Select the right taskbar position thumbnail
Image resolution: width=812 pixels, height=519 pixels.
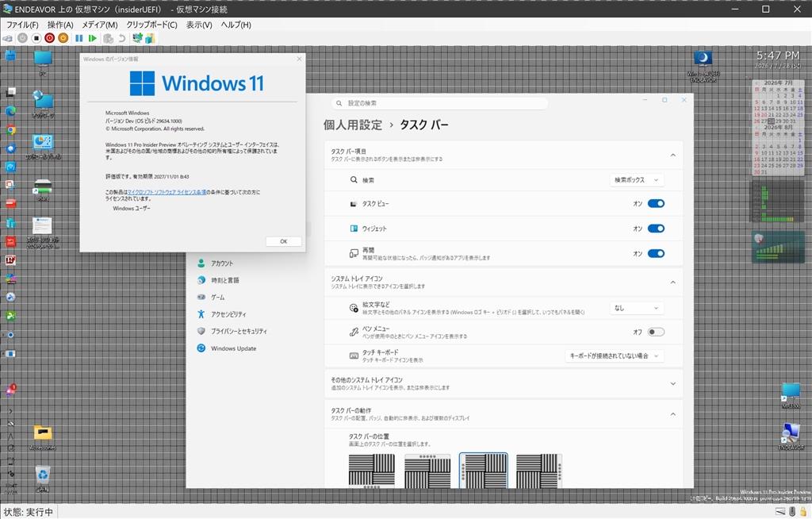pyautogui.click(x=539, y=471)
